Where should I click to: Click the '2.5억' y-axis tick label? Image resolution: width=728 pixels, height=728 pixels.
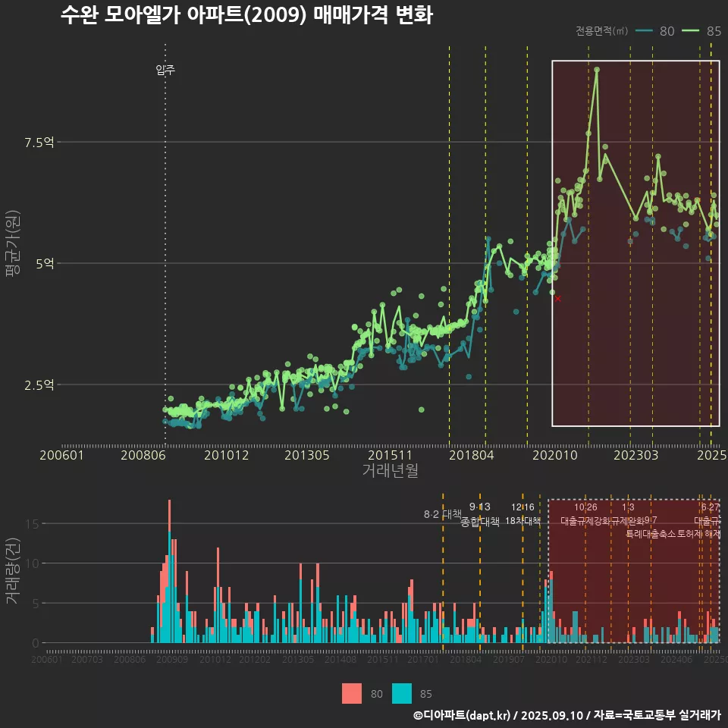click(x=39, y=385)
